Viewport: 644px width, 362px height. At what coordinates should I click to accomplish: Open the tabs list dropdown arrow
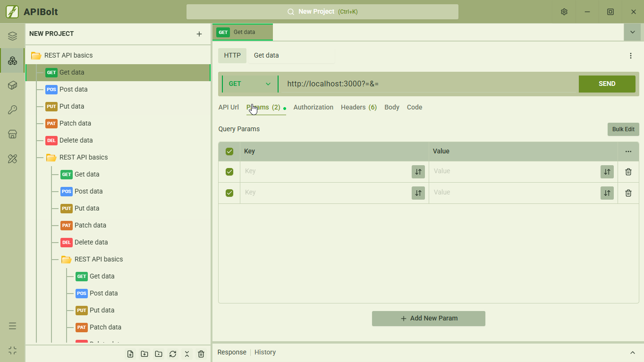[x=633, y=32]
